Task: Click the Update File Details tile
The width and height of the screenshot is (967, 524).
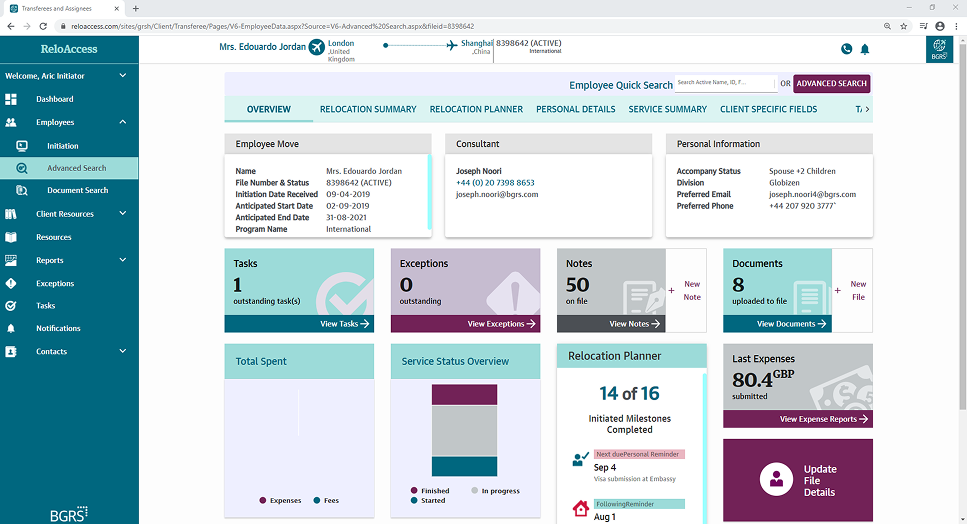Action: (798, 480)
